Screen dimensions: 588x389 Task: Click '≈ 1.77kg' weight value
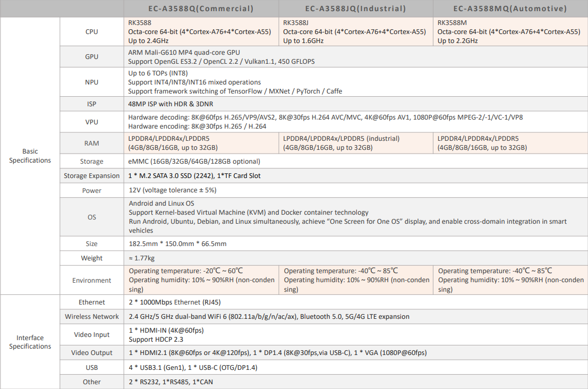click(x=141, y=258)
